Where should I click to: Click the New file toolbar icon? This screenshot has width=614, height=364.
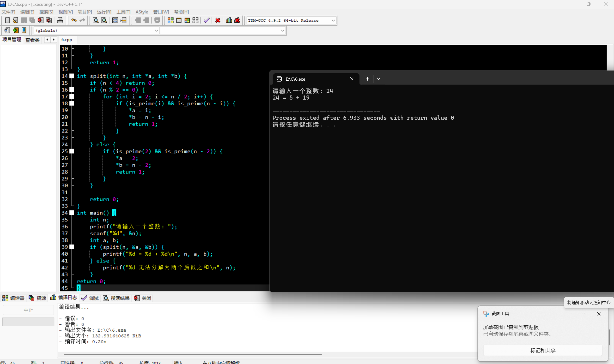click(7, 20)
